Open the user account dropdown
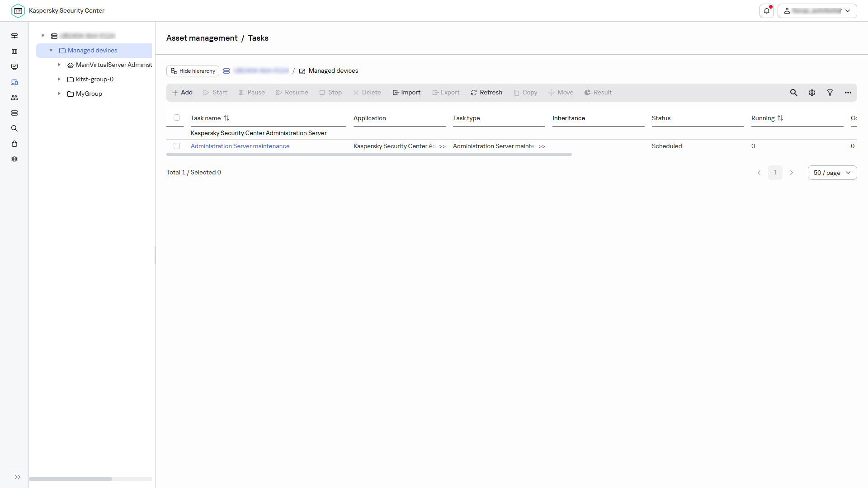 coord(817,10)
